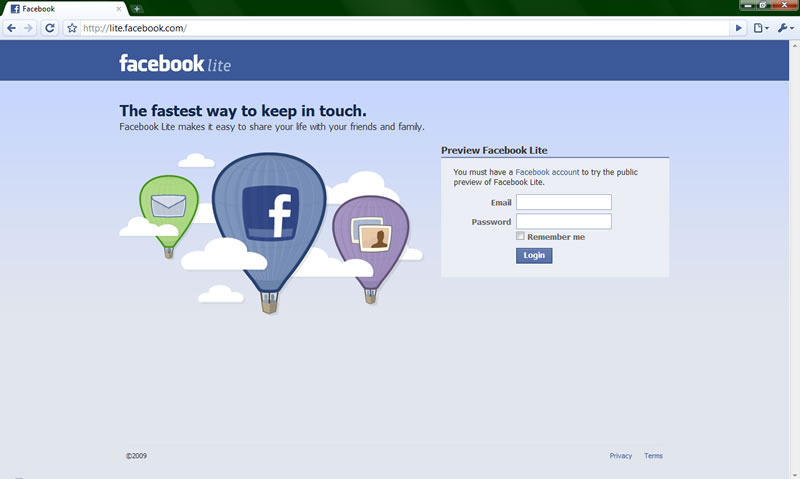800x479 pixels.
Task: Go back using the browser back arrow
Action: coord(12,28)
